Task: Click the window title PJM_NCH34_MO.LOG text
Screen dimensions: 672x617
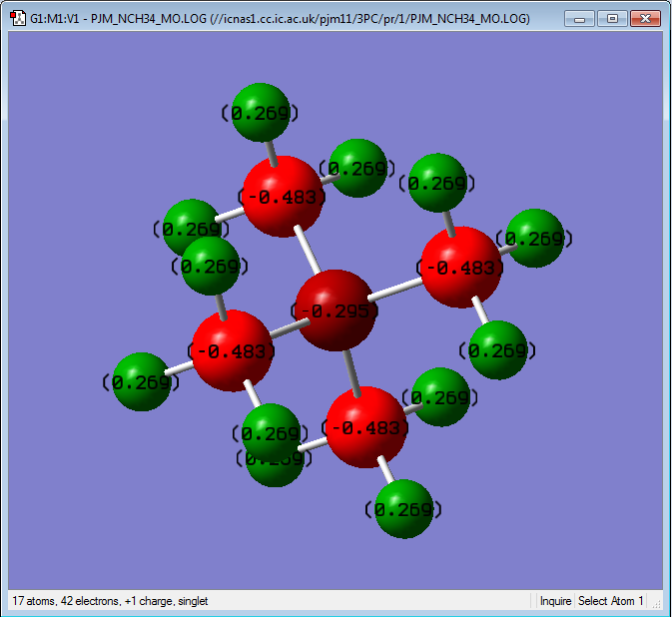Action: click(280, 18)
